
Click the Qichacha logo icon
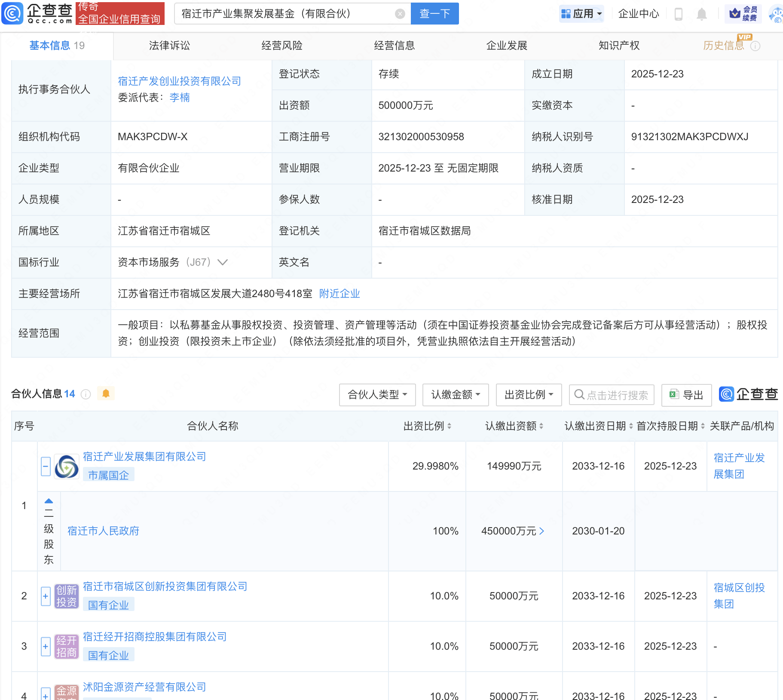pos(13,13)
